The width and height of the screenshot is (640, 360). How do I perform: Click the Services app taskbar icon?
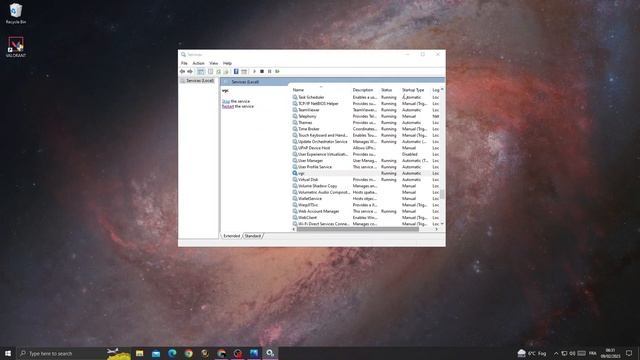[x=270, y=353]
